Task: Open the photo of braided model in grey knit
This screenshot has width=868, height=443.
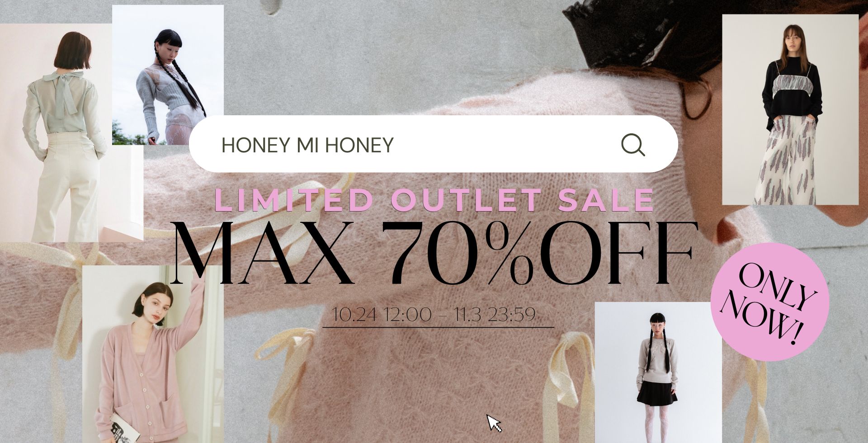Action: (168, 75)
